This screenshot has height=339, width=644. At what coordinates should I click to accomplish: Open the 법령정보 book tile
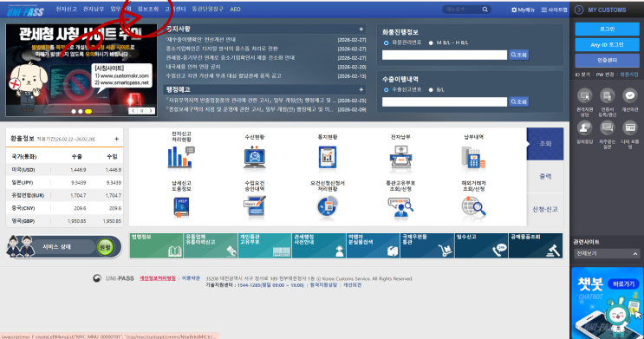157,245
